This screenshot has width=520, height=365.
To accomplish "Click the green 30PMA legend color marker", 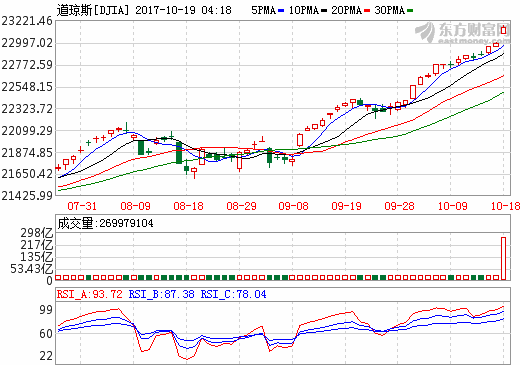I will (410, 11).
